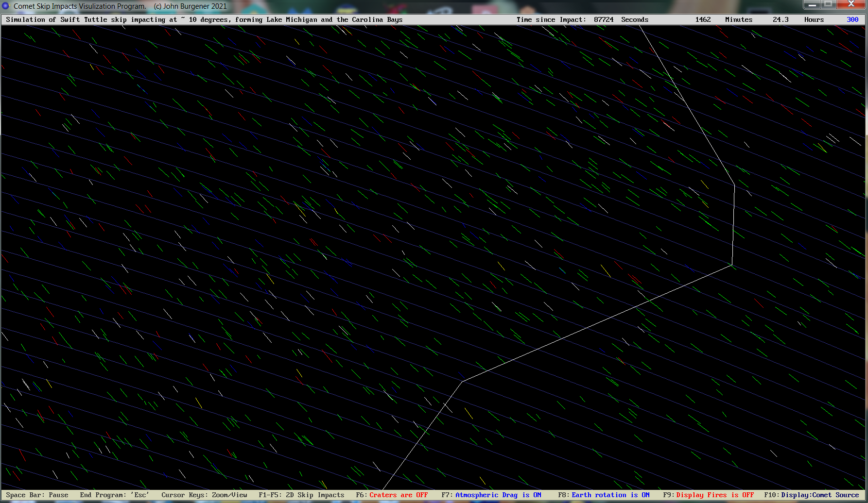Click the window title 'Comet Skip Impacts Visulization Program'
Screen dimensions: 868x503
(x=80, y=6)
